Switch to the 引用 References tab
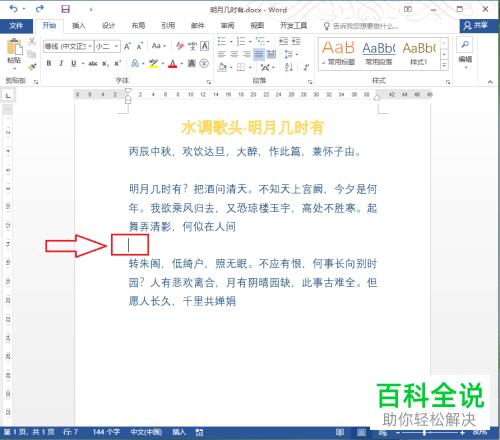The image size is (500, 440). pyautogui.click(x=168, y=26)
